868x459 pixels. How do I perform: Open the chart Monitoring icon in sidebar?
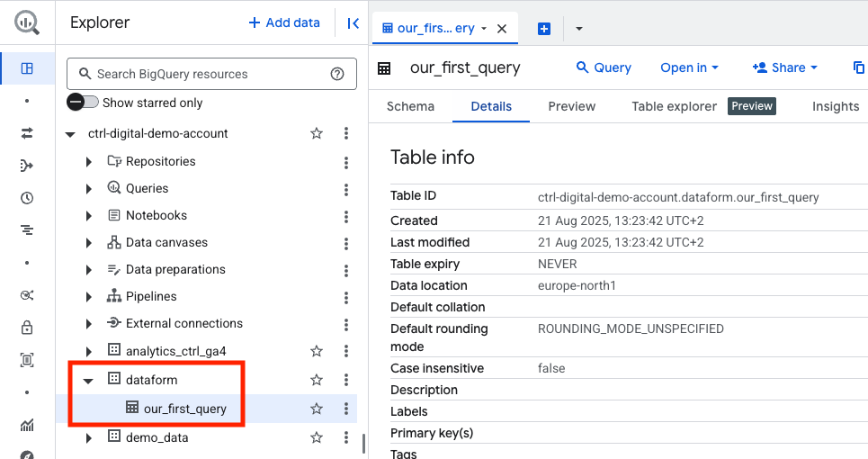[x=27, y=425]
